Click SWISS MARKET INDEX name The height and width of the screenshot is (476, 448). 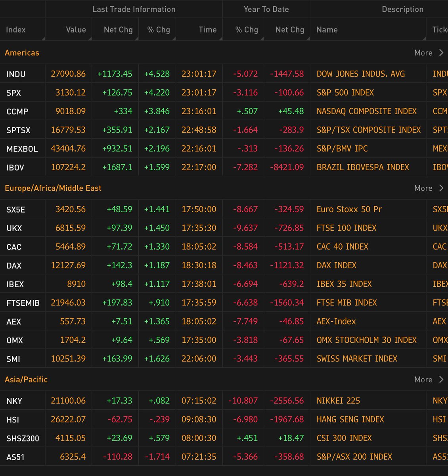click(357, 358)
